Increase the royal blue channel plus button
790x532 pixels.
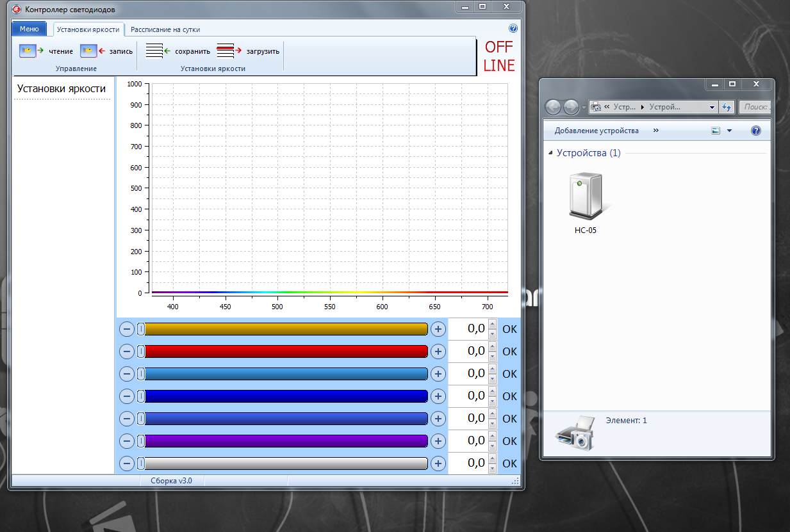(438, 419)
